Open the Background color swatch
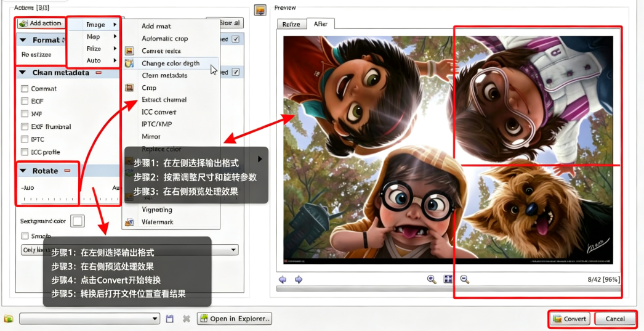This screenshot has width=644, height=331. pyautogui.click(x=77, y=221)
